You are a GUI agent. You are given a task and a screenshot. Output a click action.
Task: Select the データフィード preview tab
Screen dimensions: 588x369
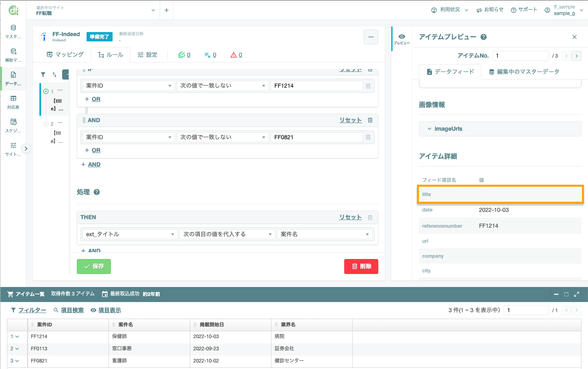click(450, 72)
